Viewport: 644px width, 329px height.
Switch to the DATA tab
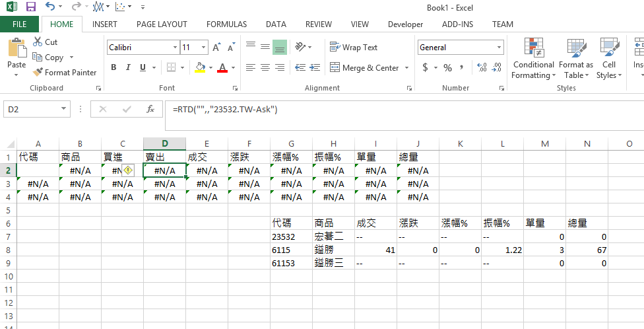[x=276, y=24]
